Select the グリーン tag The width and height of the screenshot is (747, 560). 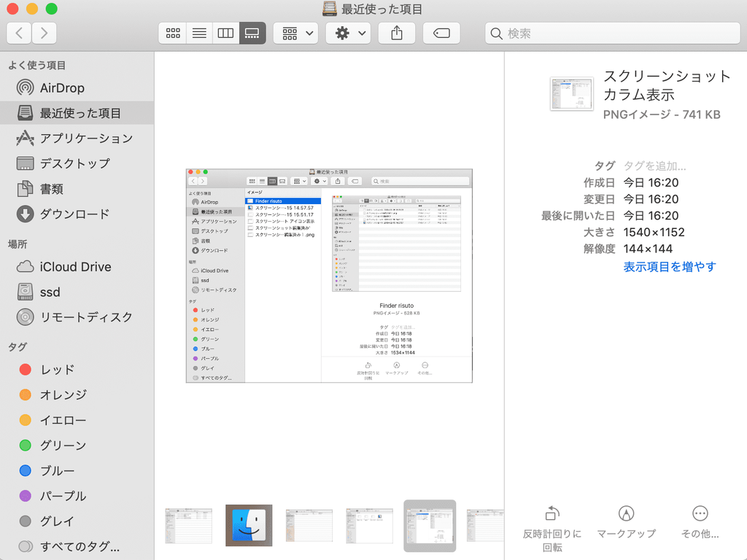pyautogui.click(x=77, y=446)
